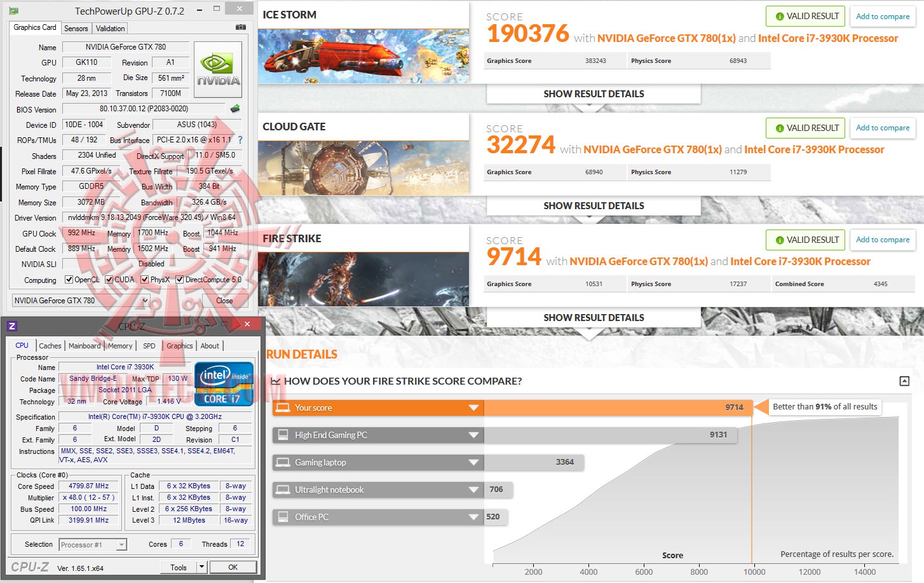Show result details for Cloud Gate
Screen dimensions: 924x583
(x=594, y=206)
